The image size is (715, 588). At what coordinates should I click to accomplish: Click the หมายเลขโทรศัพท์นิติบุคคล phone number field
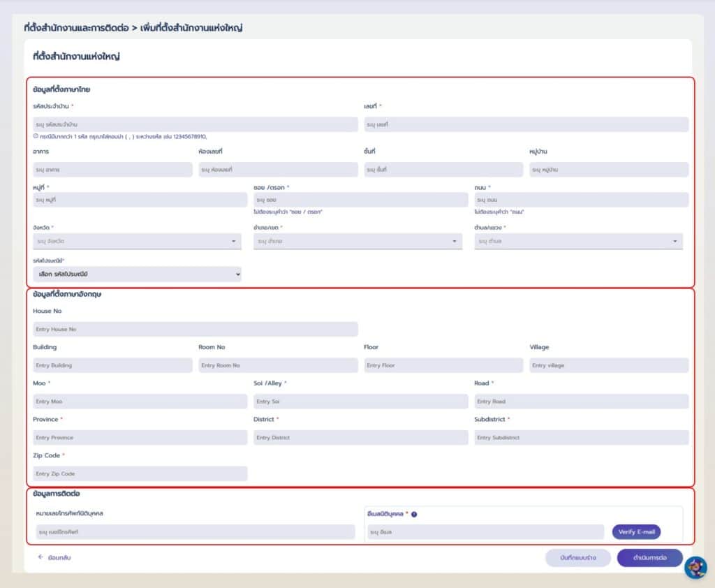click(194, 532)
